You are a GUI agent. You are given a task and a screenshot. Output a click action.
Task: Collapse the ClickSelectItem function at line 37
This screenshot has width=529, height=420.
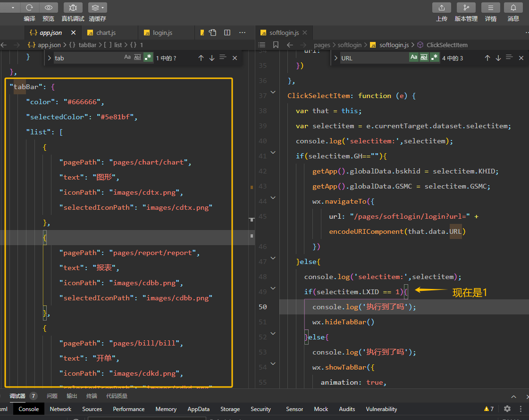point(273,92)
